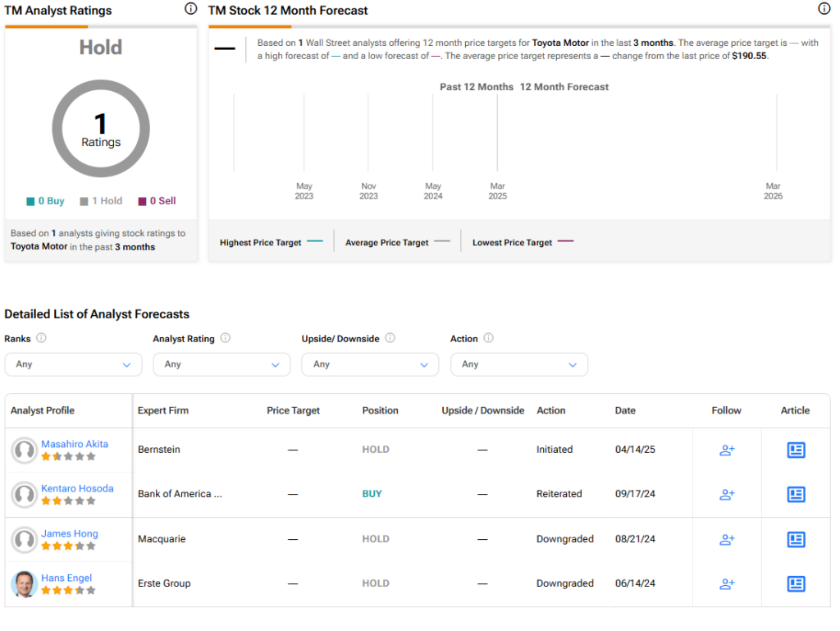Toggle the Average Price Target legend
The image size is (840, 631).
pyautogui.click(x=398, y=242)
